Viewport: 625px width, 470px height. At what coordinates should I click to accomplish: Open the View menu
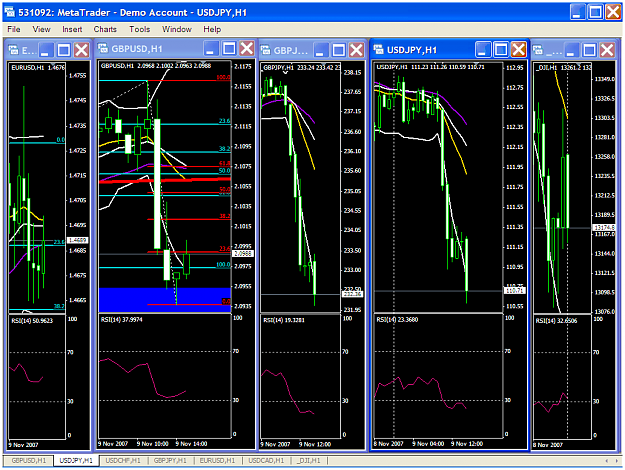coord(41,29)
